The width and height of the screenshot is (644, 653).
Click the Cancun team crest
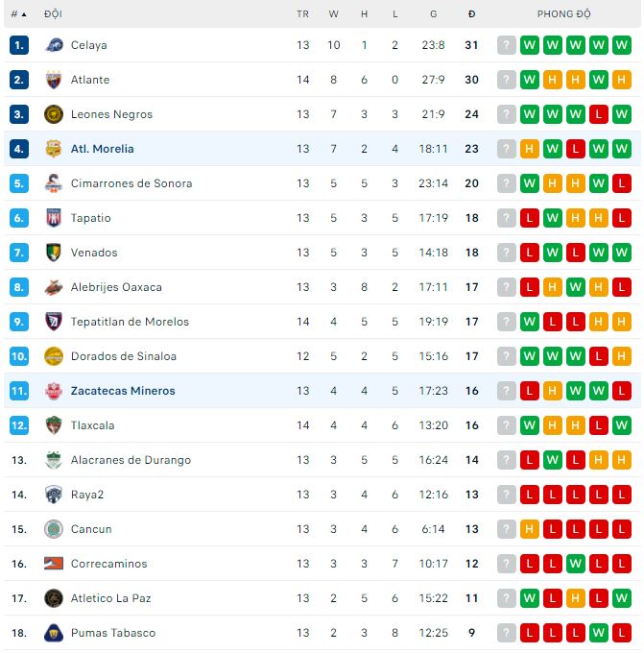(x=54, y=529)
